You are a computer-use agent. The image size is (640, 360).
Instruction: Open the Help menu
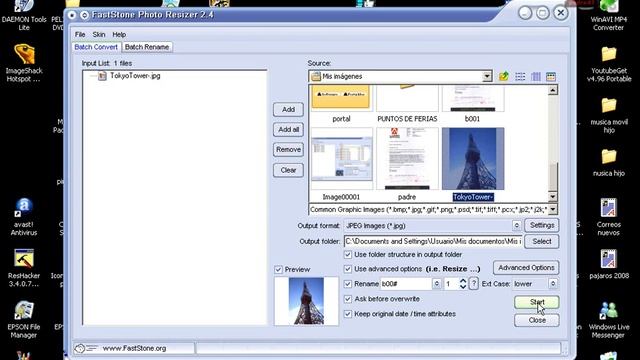click(x=119, y=34)
